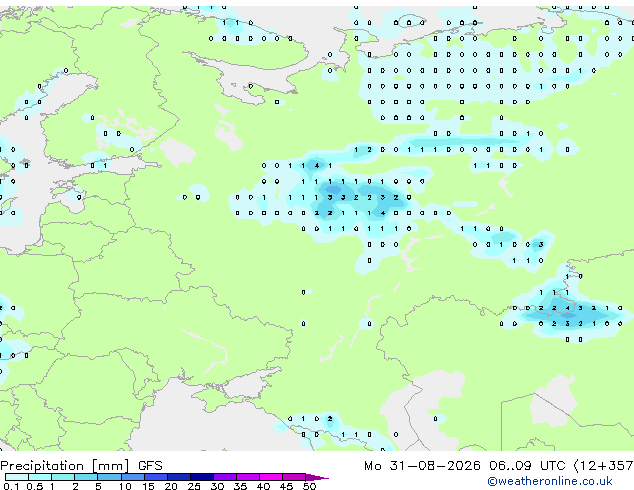Screen dimensions: 634x490
Task: Select the 0.5–1 mm legend swatch
Action: (40, 477)
